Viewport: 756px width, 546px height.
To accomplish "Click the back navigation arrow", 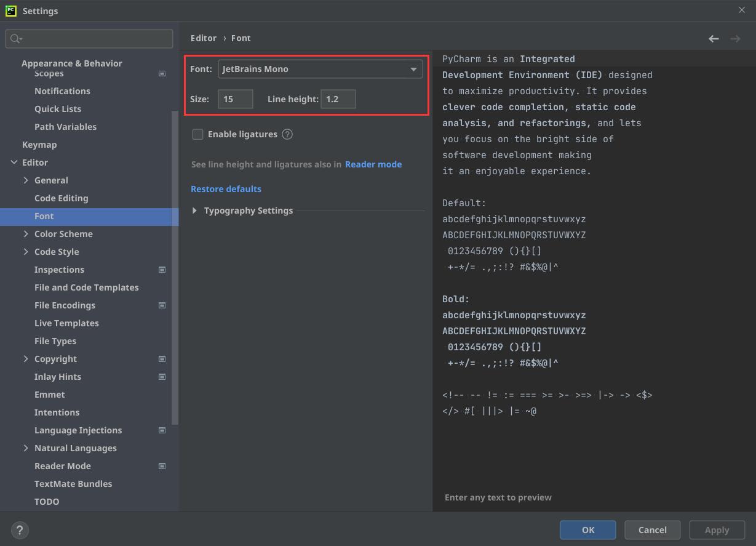I will pos(714,39).
